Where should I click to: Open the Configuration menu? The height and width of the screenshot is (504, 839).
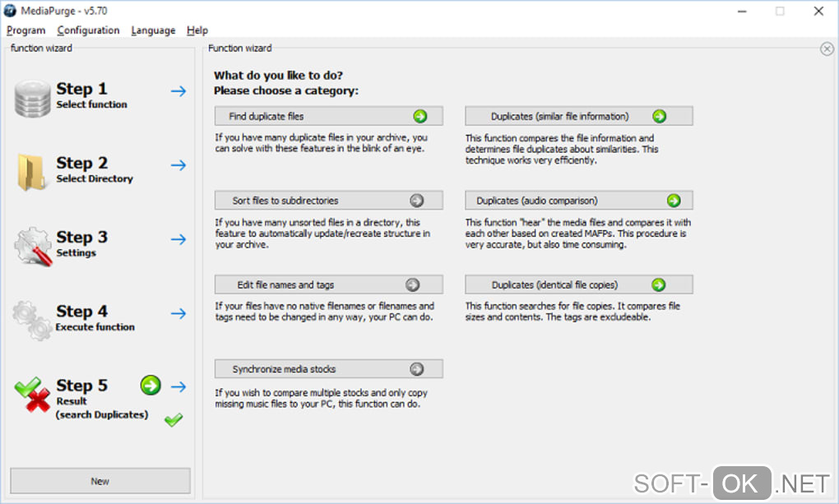[x=88, y=30]
